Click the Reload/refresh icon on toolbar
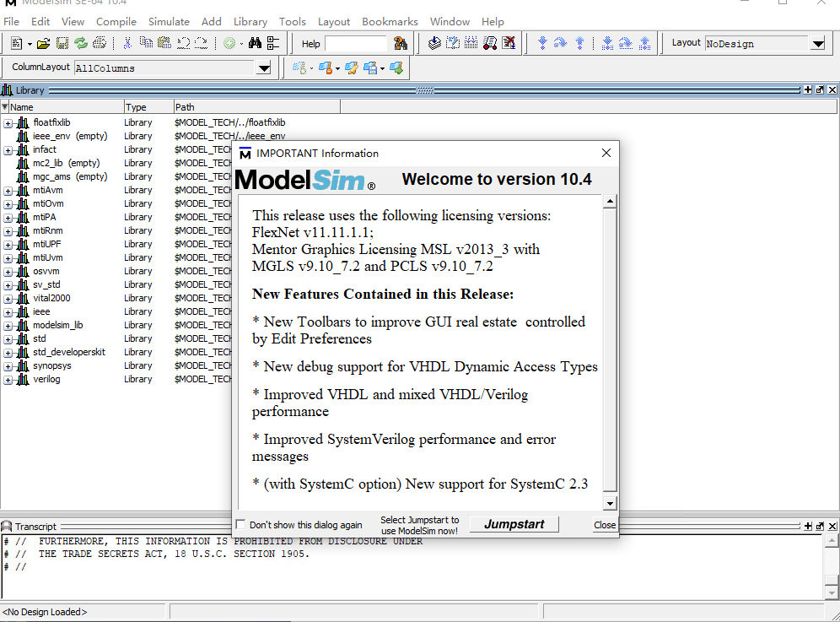 (80, 43)
